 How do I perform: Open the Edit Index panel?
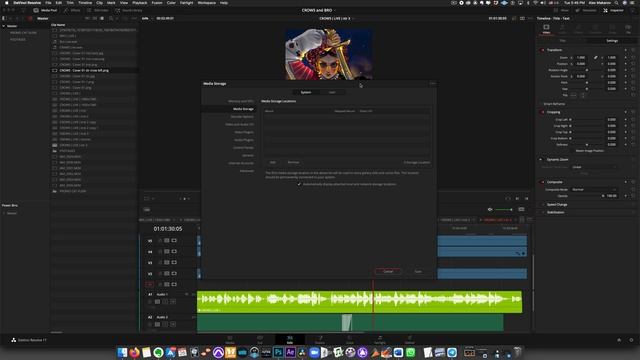(98, 10)
